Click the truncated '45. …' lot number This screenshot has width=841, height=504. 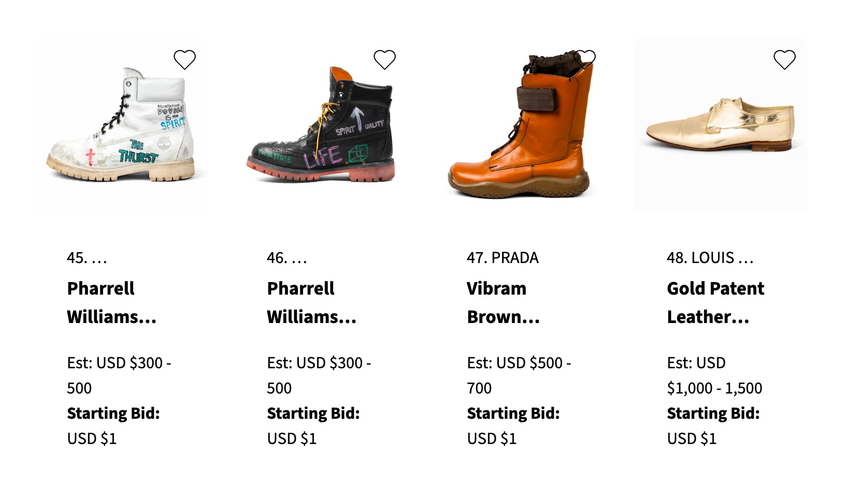(x=87, y=258)
